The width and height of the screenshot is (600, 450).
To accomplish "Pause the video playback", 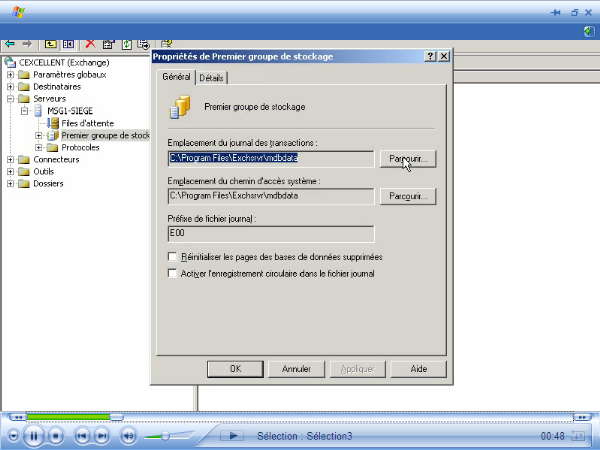I will pos(34,436).
